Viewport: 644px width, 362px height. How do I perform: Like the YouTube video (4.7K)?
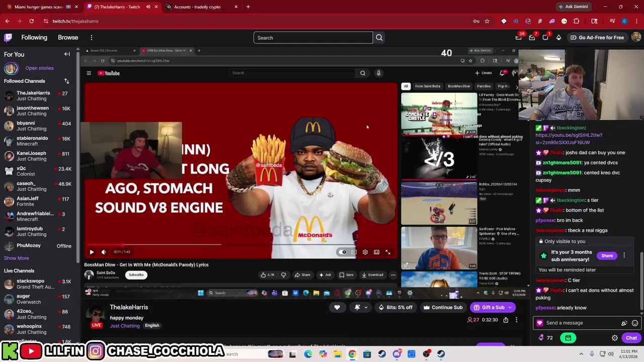click(x=267, y=275)
